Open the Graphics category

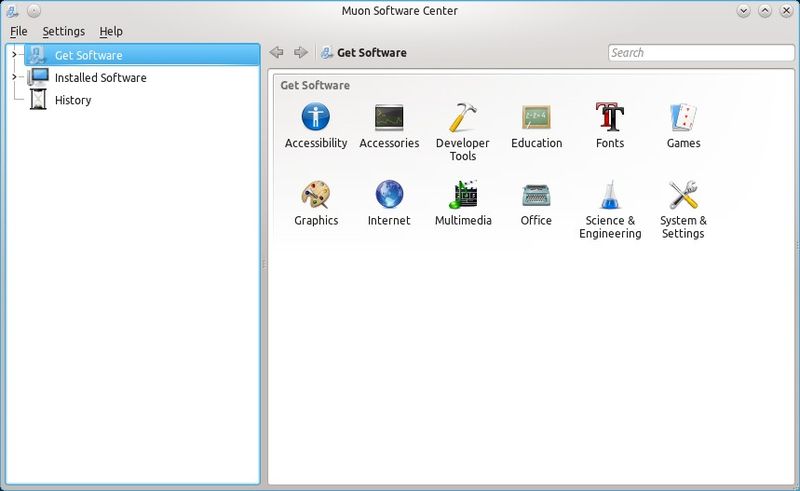point(316,196)
